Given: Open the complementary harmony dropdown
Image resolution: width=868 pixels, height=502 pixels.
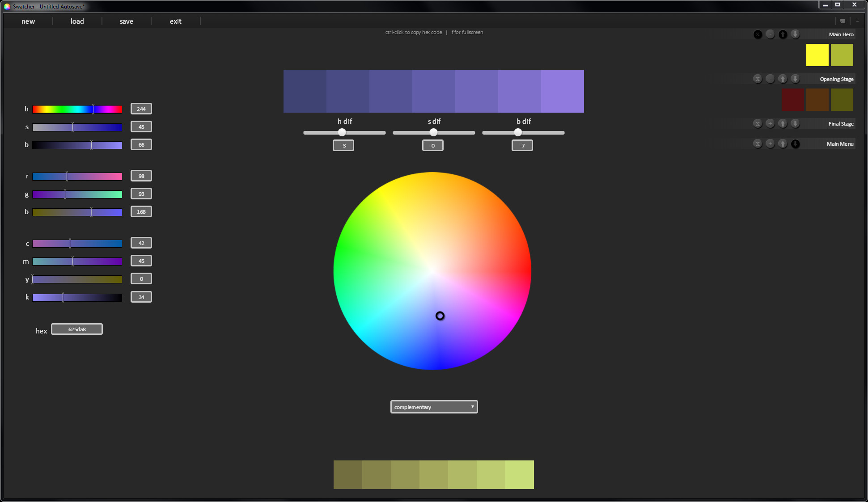Looking at the screenshot, I should pos(433,407).
